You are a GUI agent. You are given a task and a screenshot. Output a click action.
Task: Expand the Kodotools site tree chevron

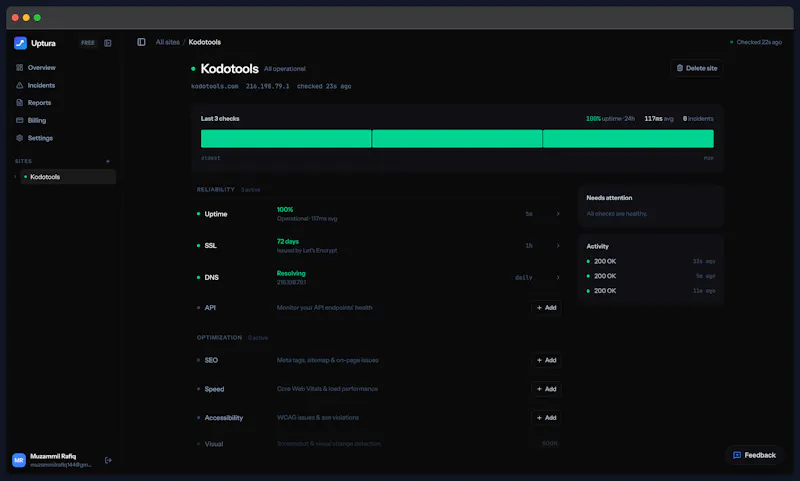click(15, 177)
